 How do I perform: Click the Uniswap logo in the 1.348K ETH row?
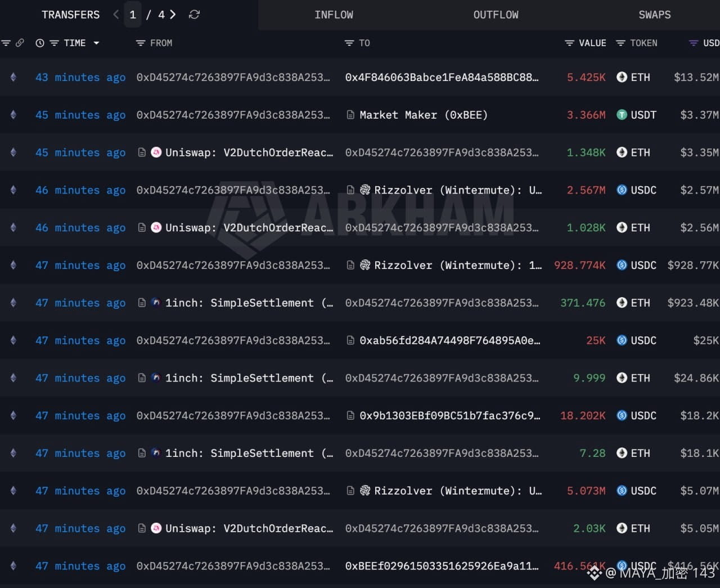coord(156,152)
